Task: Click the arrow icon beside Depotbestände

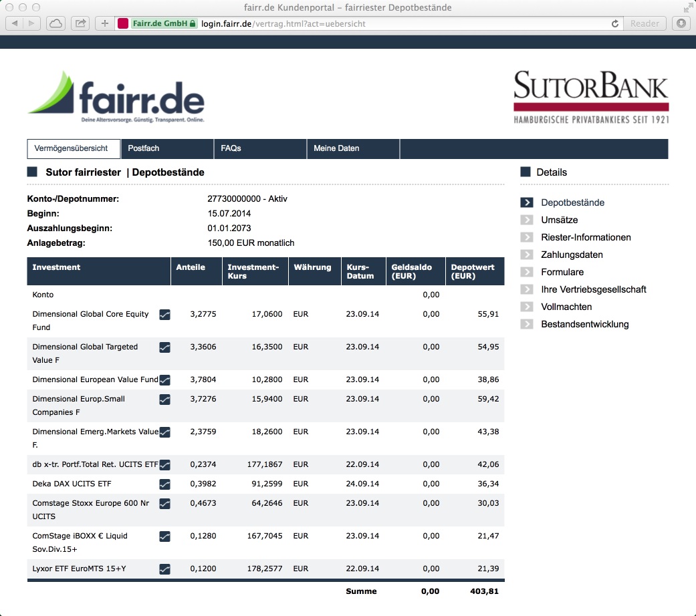Action: pyautogui.click(x=526, y=202)
